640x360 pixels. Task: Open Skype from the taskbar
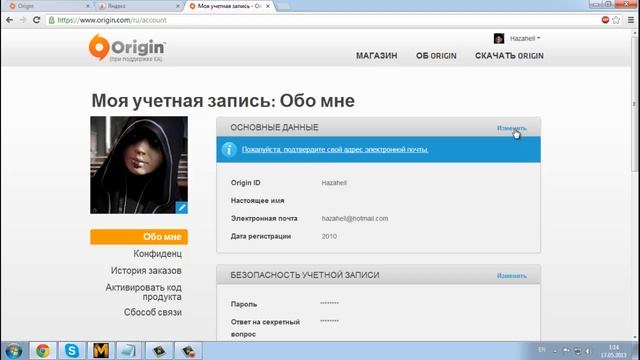[71, 351]
